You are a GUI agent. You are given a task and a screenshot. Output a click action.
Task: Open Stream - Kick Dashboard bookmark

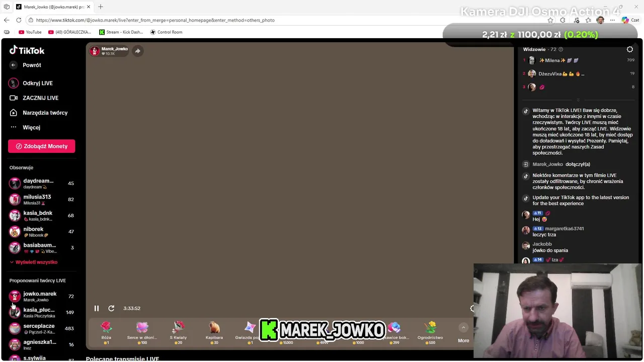tap(121, 32)
